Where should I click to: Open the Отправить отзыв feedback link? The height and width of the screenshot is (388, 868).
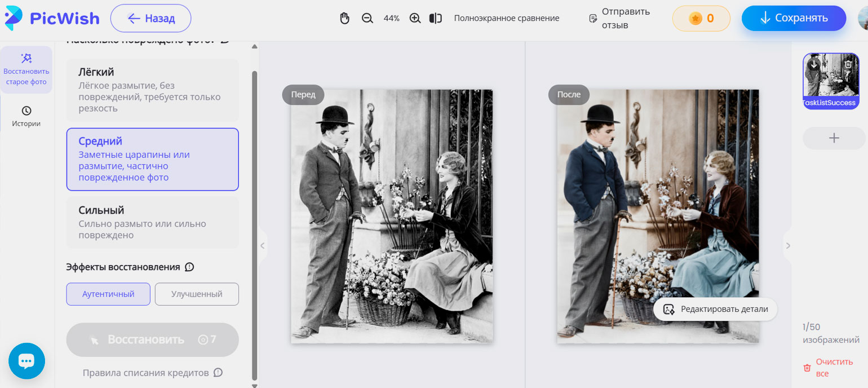pyautogui.click(x=619, y=18)
